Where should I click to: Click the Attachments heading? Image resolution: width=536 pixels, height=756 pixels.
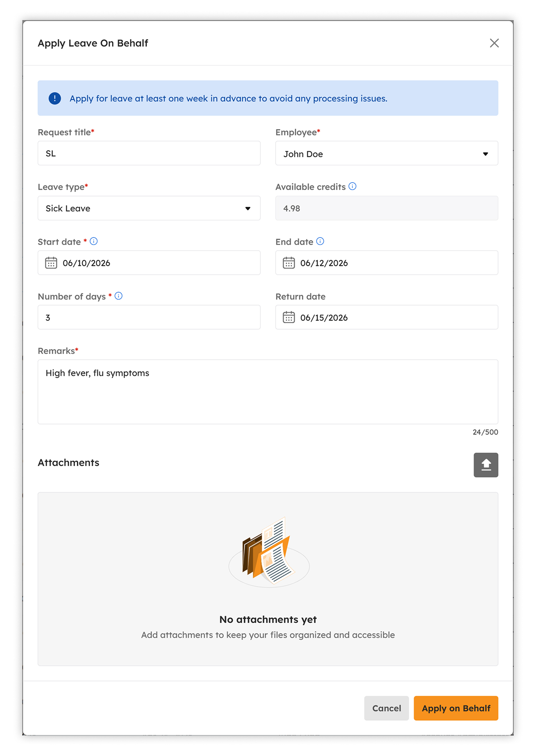(68, 462)
